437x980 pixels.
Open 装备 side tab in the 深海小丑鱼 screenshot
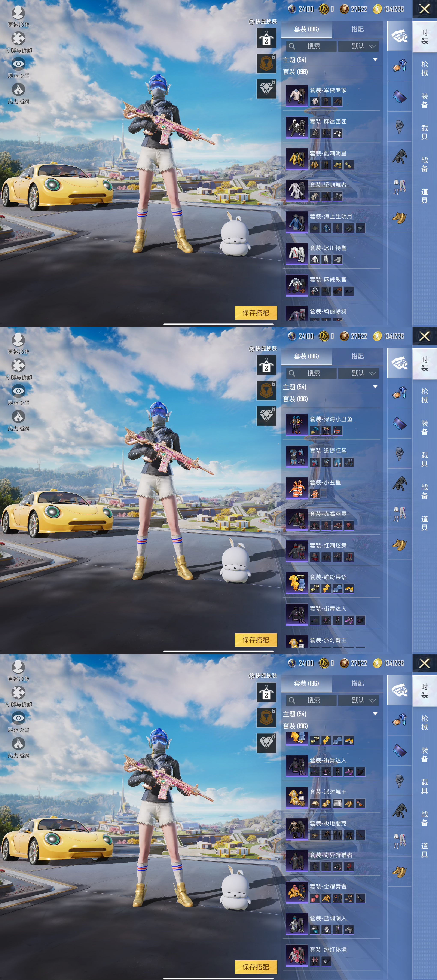point(424,428)
